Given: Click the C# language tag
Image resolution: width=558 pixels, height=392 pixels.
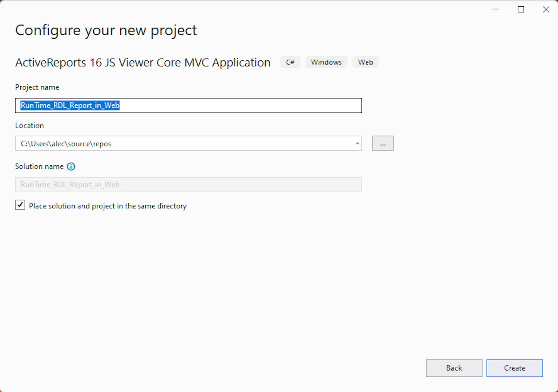Looking at the screenshot, I should click(x=290, y=62).
